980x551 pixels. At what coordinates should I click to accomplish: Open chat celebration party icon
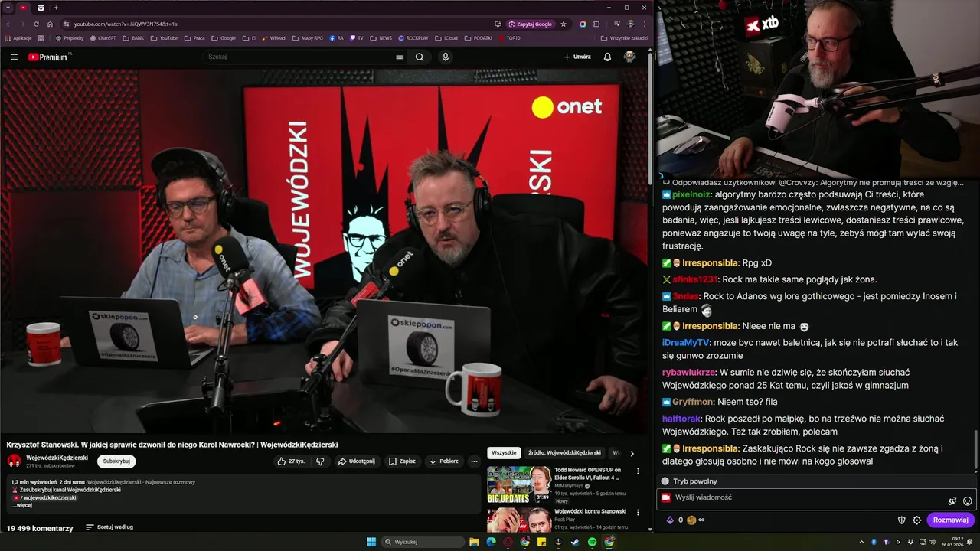(x=952, y=501)
